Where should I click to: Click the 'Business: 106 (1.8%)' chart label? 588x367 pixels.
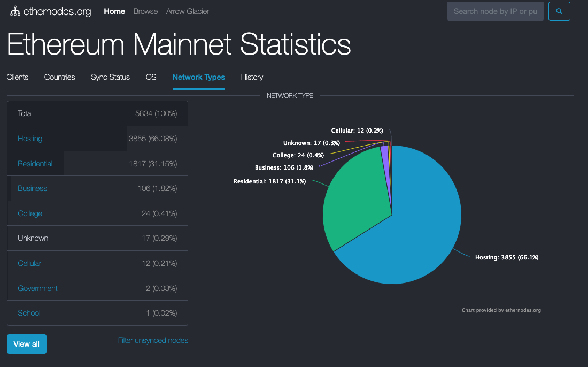pos(284,167)
